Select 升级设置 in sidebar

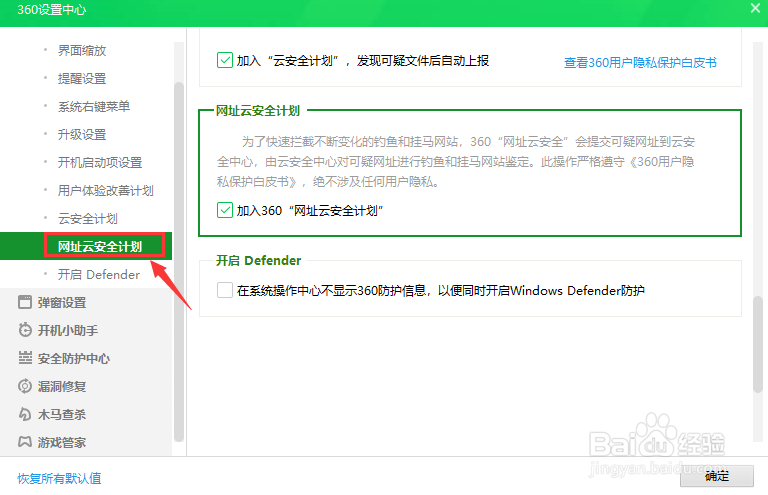pyautogui.click(x=82, y=134)
